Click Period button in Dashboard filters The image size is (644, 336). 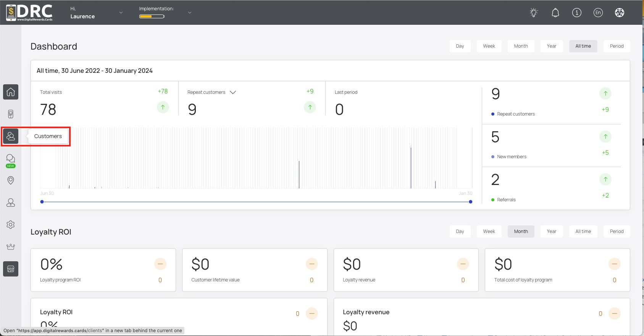click(x=617, y=46)
